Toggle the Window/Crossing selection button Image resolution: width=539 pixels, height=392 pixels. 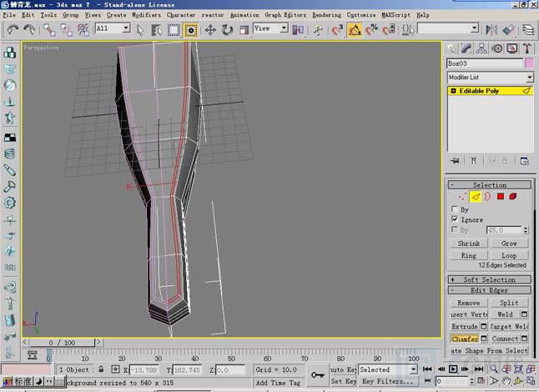coord(190,30)
